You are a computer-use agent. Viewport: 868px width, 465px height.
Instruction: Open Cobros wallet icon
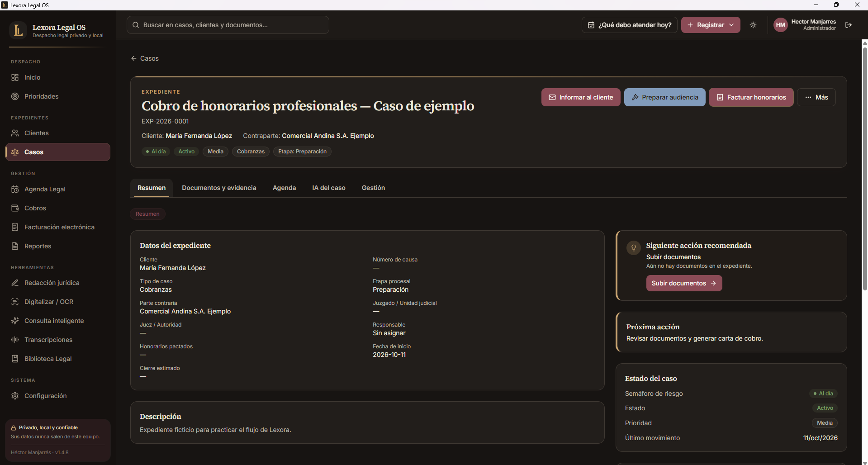(x=15, y=208)
